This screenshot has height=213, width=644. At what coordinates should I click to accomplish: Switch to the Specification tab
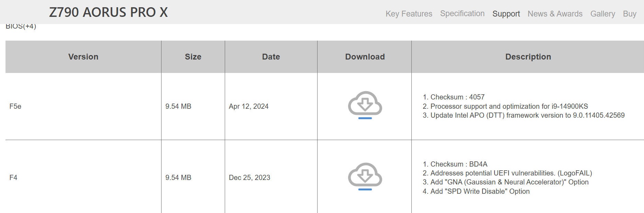462,13
